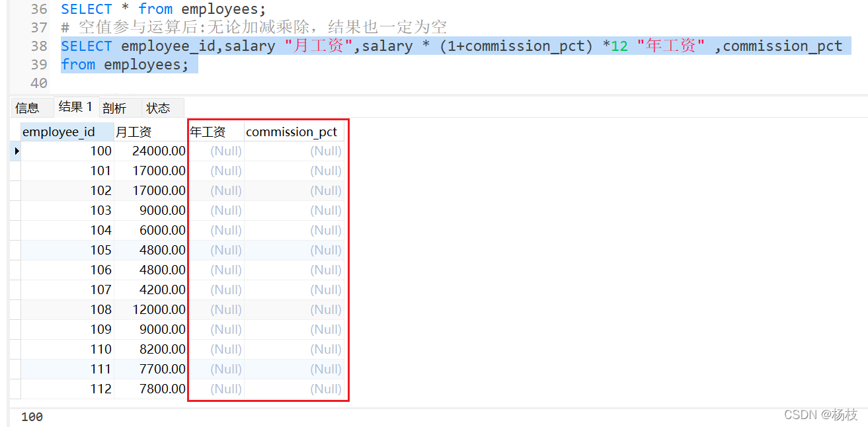The image size is (868, 427).
Task: Click salary cell 24000.00
Action: 151,151
